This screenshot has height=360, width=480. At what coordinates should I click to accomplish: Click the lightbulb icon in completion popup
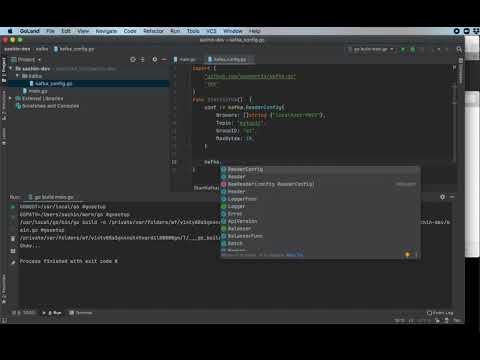407,255
